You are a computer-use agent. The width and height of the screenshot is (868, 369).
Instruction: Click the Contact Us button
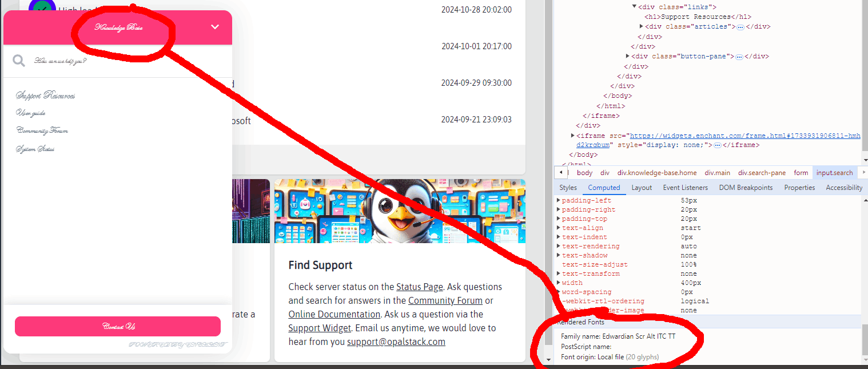(x=118, y=326)
